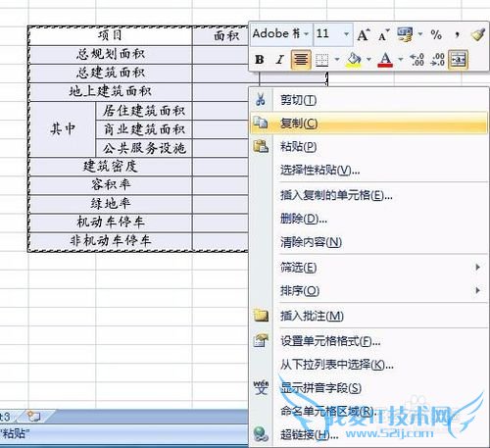Screen dimensions: 490x448
Task: Open the accounting format dropdown arrow
Action: 420,34
